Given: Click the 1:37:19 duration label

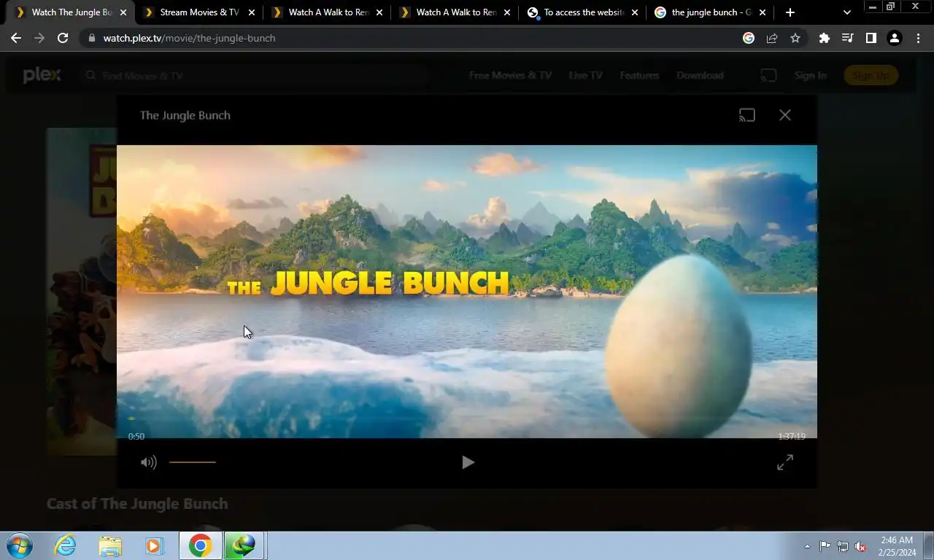Looking at the screenshot, I should point(792,437).
